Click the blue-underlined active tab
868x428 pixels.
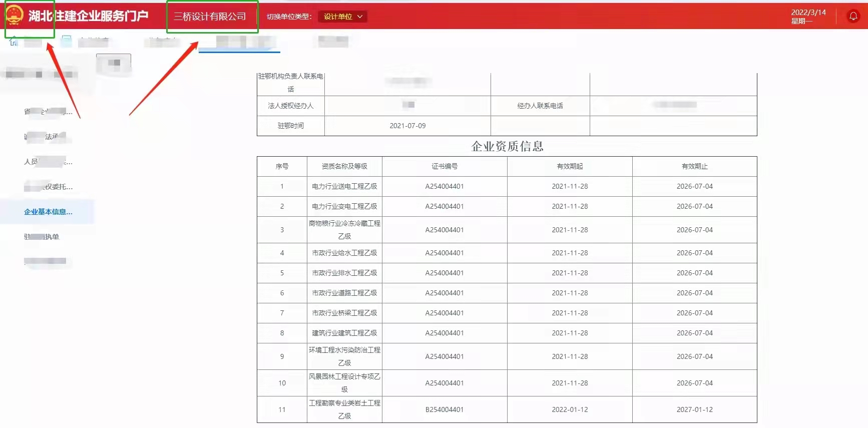click(239, 43)
